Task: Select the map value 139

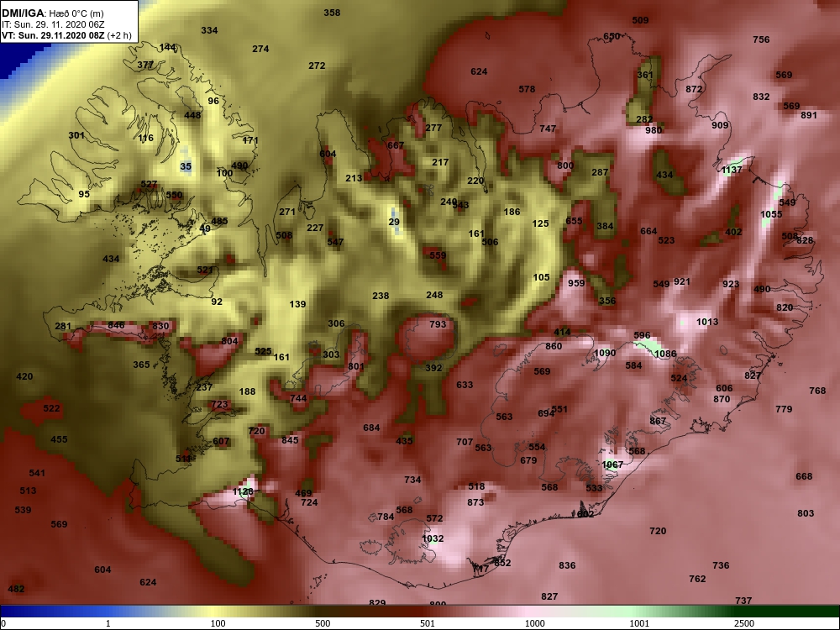Action: [x=297, y=304]
